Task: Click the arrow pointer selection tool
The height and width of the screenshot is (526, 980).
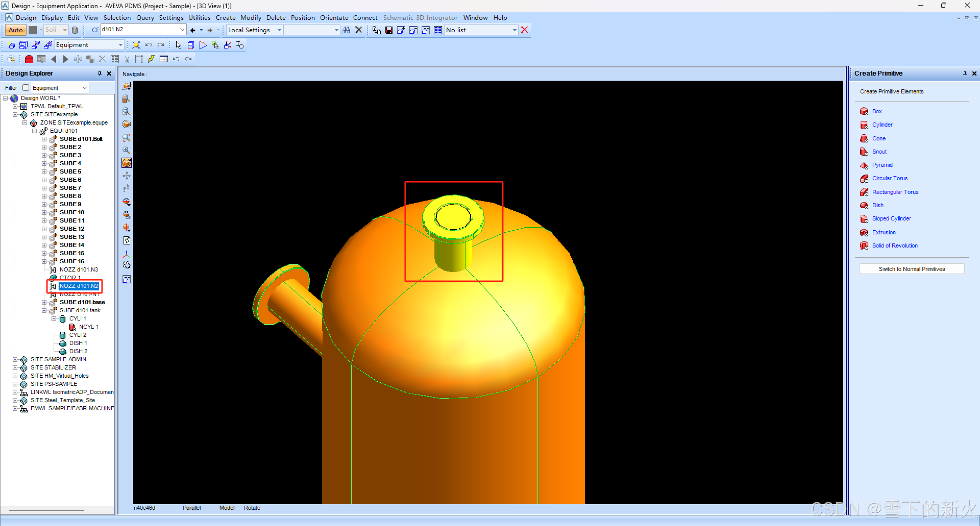Action: point(178,45)
